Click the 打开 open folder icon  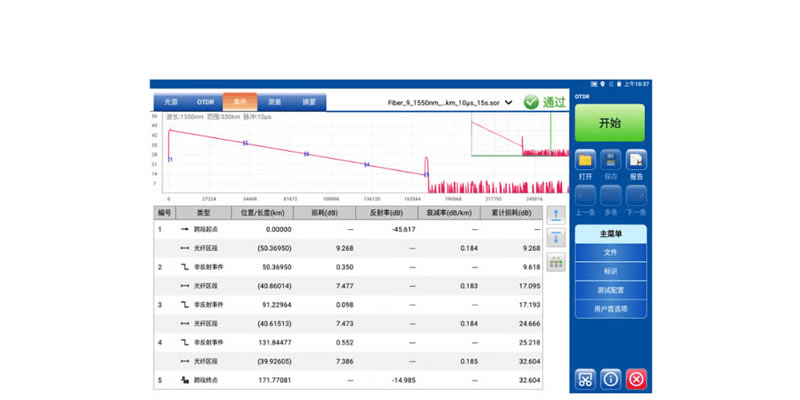[585, 160]
